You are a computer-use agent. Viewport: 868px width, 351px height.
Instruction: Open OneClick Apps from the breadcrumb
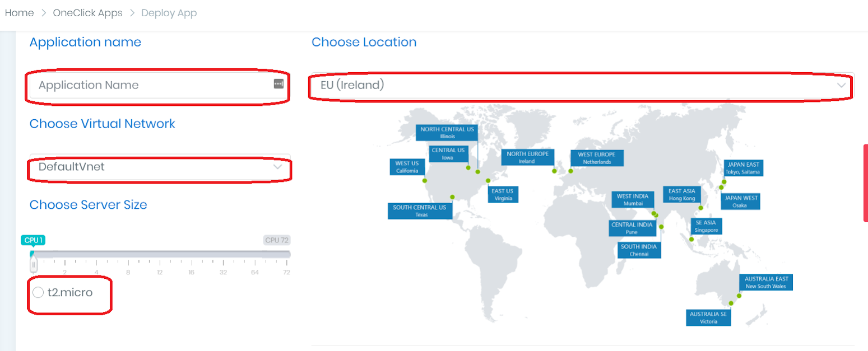click(x=87, y=12)
